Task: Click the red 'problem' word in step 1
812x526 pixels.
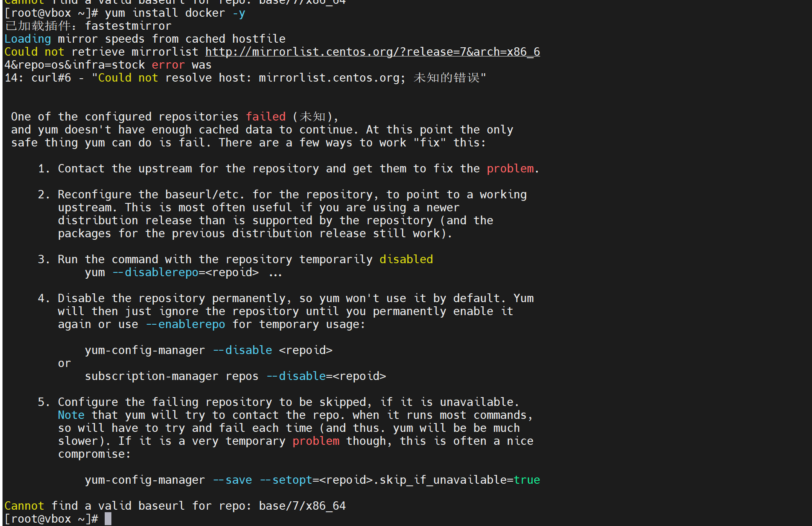Action: pyautogui.click(x=510, y=169)
